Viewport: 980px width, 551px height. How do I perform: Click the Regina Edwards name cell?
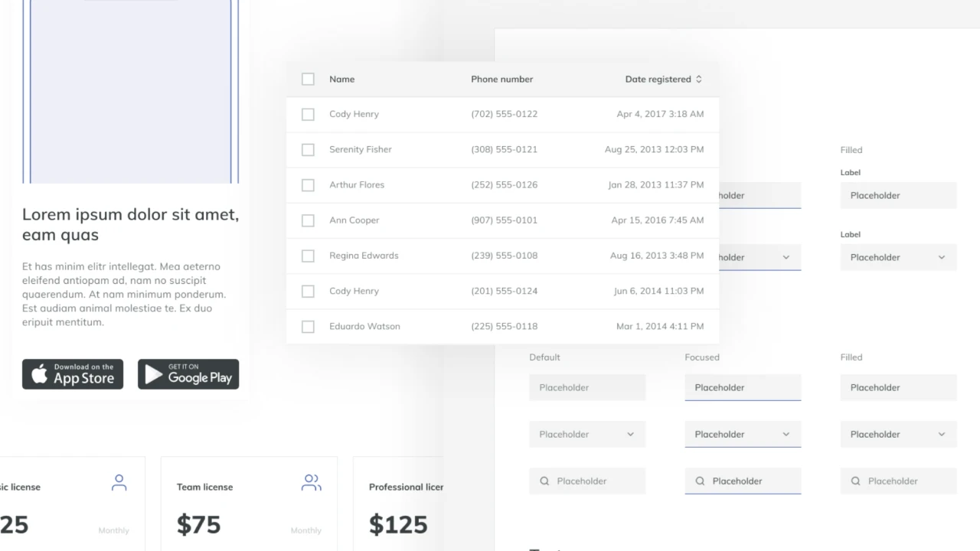click(x=364, y=256)
